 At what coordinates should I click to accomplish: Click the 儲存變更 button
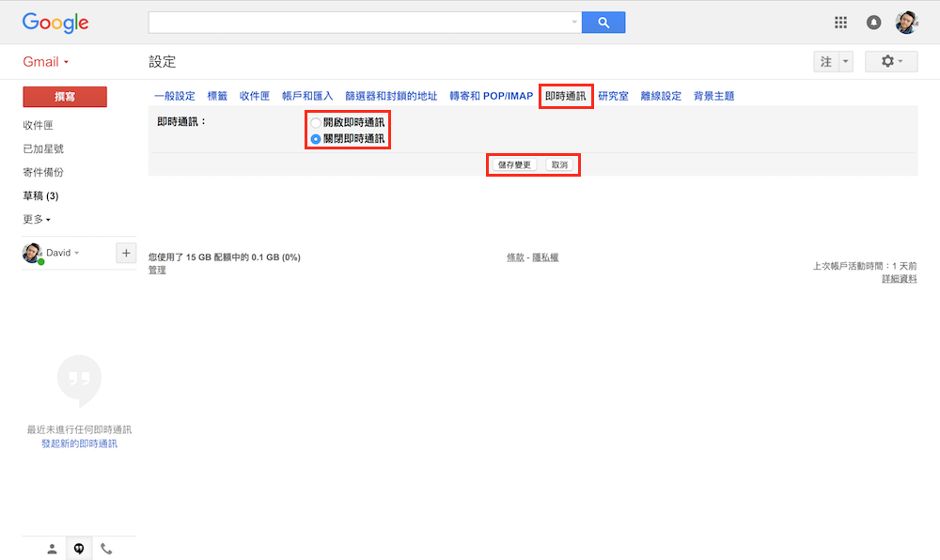pyautogui.click(x=514, y=163)
